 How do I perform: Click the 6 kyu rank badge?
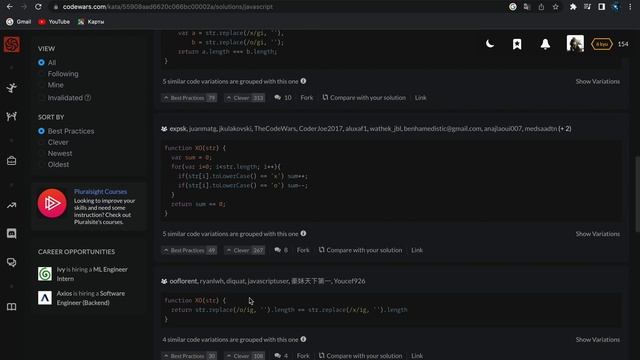coord(602,44)
